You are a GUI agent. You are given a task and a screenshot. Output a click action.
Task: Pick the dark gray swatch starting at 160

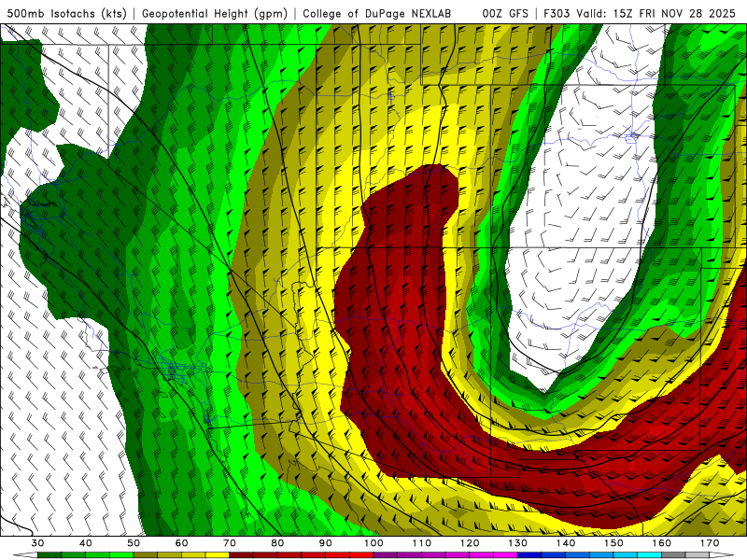(673, 555)
